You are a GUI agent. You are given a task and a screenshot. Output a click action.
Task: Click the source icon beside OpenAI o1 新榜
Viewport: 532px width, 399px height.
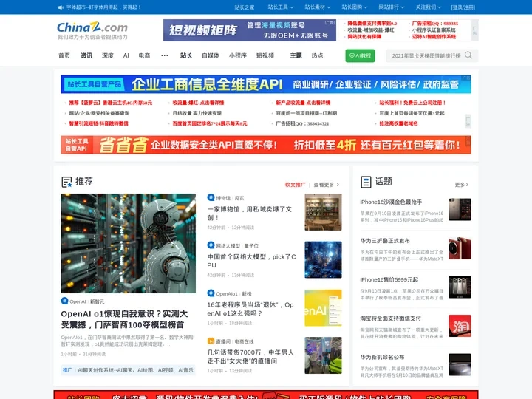pos(211,293)
